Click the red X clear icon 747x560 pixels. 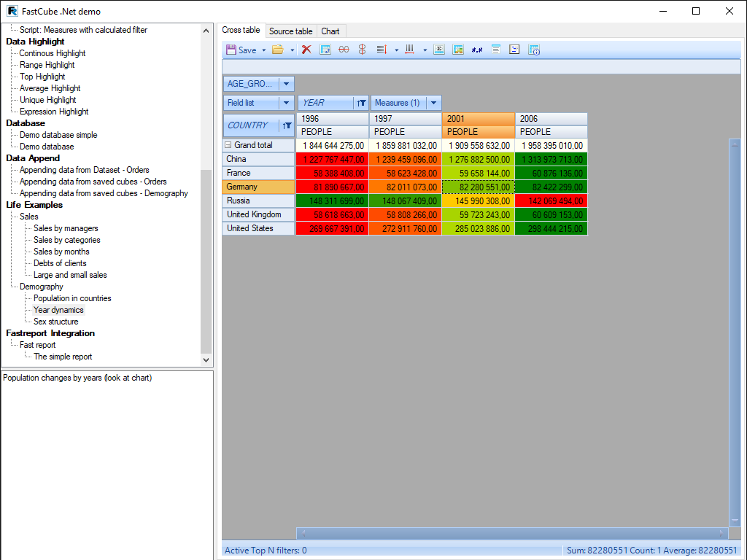point(306,50)
